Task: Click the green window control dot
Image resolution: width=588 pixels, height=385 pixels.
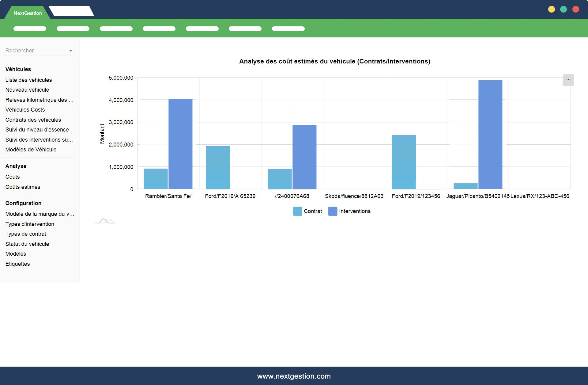Action: tap(563, 9)
